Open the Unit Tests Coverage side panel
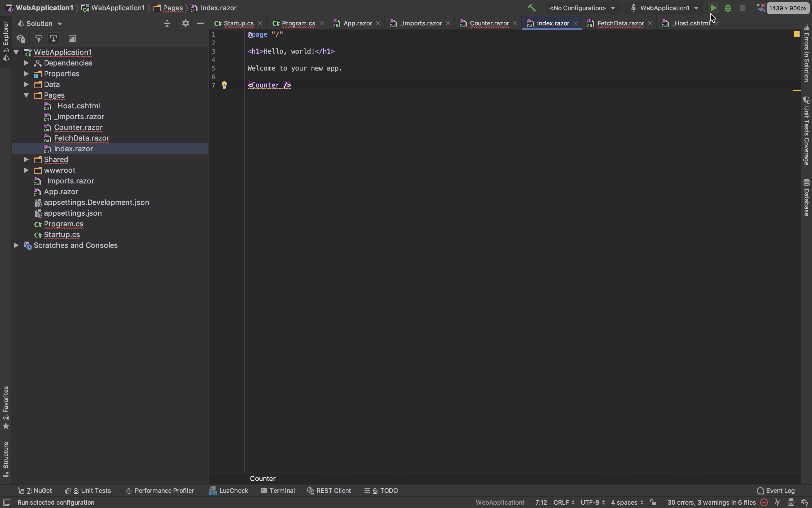The width and height of the screenshot is (812, 508). point(806,131)
